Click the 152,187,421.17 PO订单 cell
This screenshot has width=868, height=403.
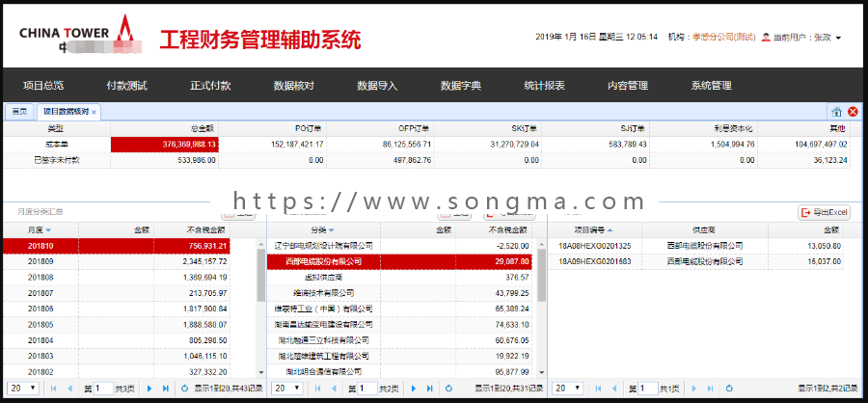(272, 144)
